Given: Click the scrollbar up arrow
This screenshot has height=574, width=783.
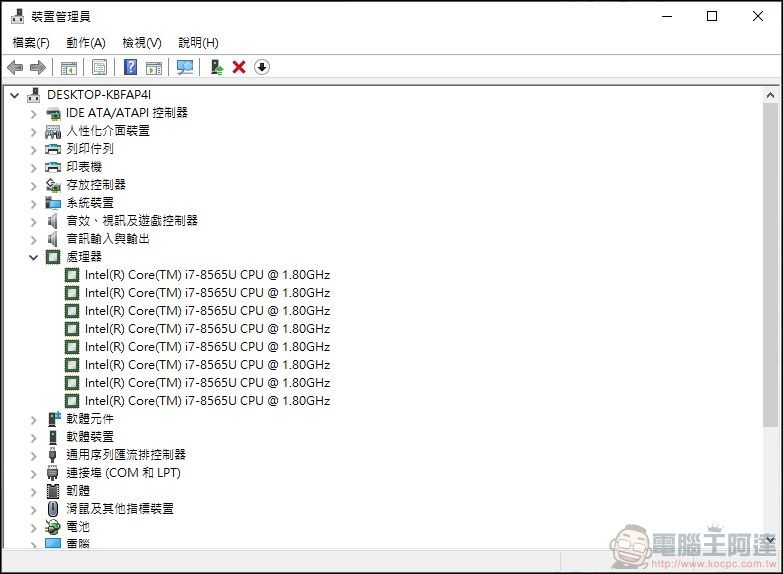Looking at the screenshot, I should (770, 95).
